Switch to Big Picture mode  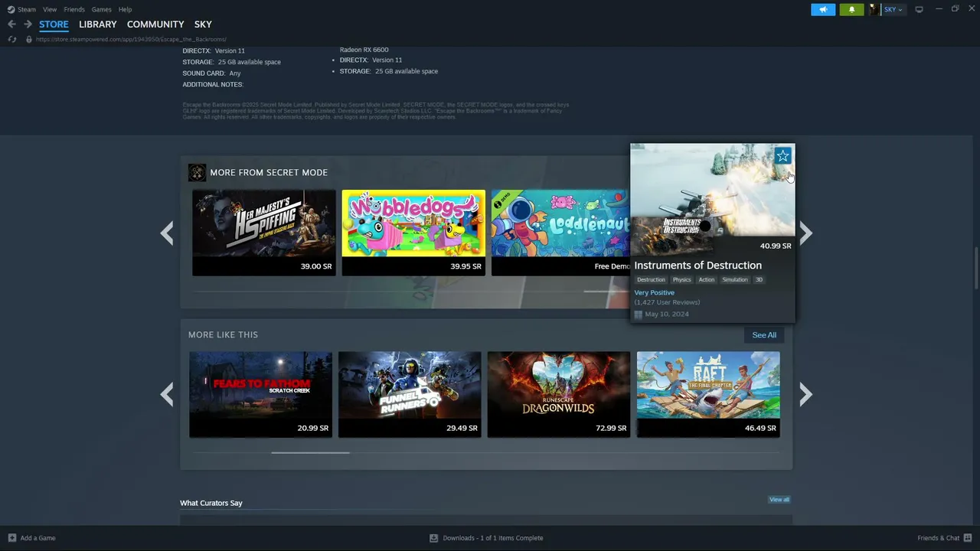pyautogui.click(x=920, y=9)
